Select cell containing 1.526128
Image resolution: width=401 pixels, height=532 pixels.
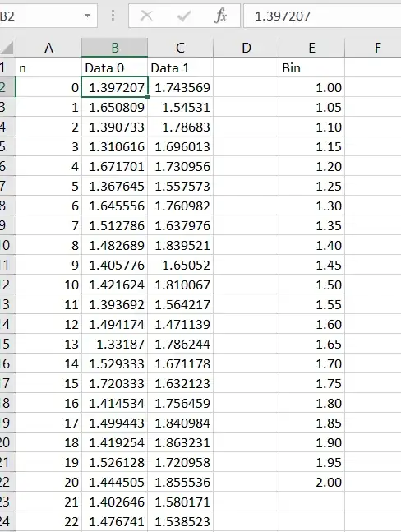(114, 462)
